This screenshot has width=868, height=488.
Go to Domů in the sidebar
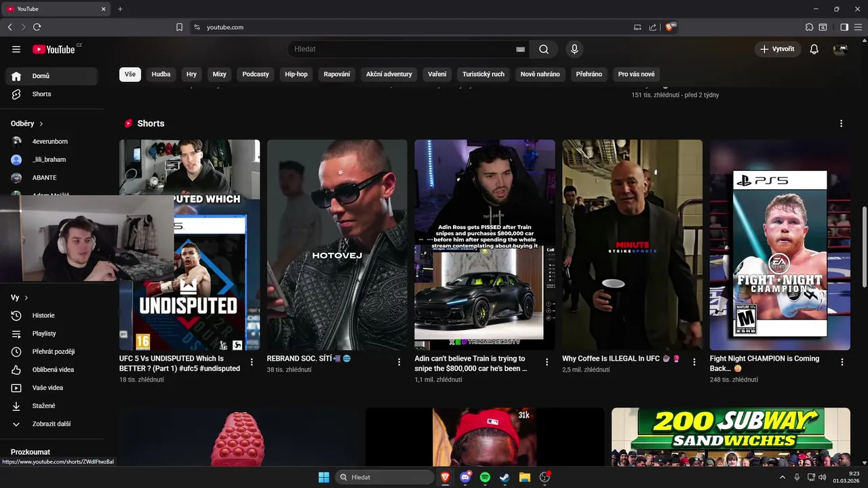pos(52,76)
